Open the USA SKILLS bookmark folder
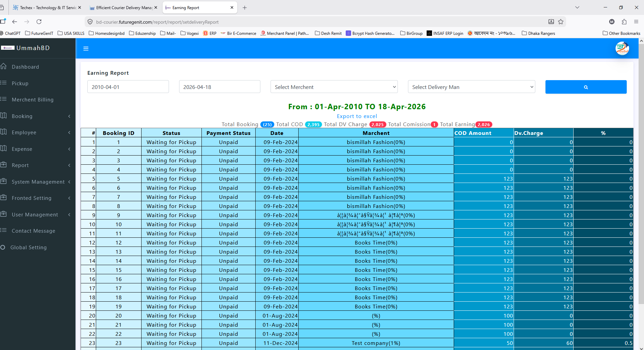The width and height of the screenshot is (644, 350). [x=71, y=33]
